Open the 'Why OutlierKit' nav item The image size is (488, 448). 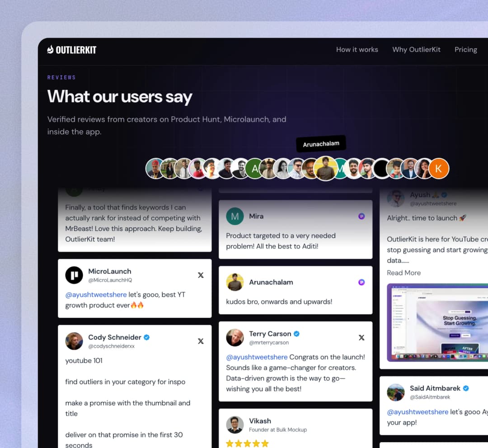pos(416,49)
